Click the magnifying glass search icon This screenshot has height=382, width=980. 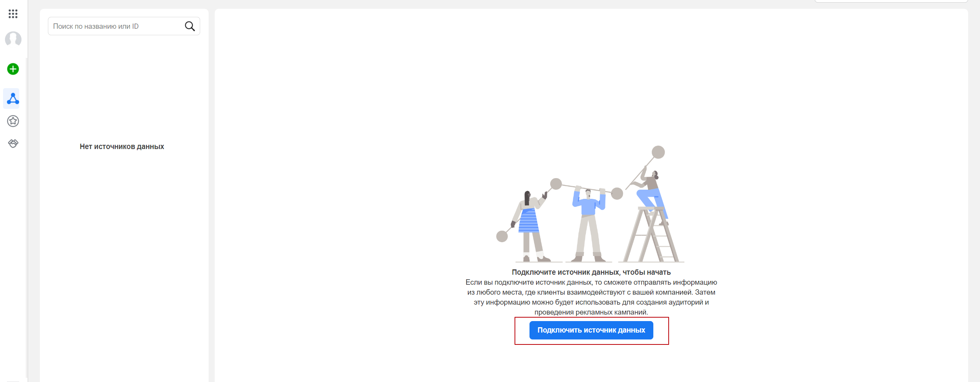coord(190,26)
